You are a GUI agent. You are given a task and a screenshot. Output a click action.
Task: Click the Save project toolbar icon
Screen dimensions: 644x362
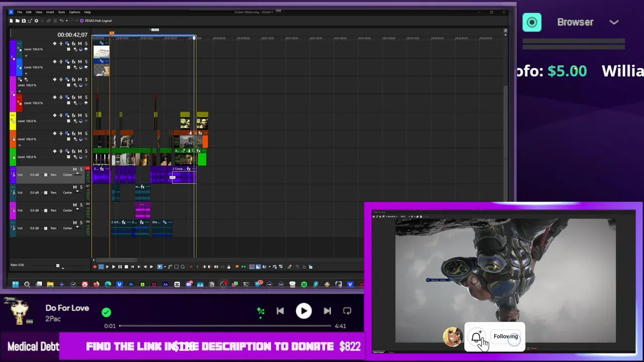pos(23,21)
